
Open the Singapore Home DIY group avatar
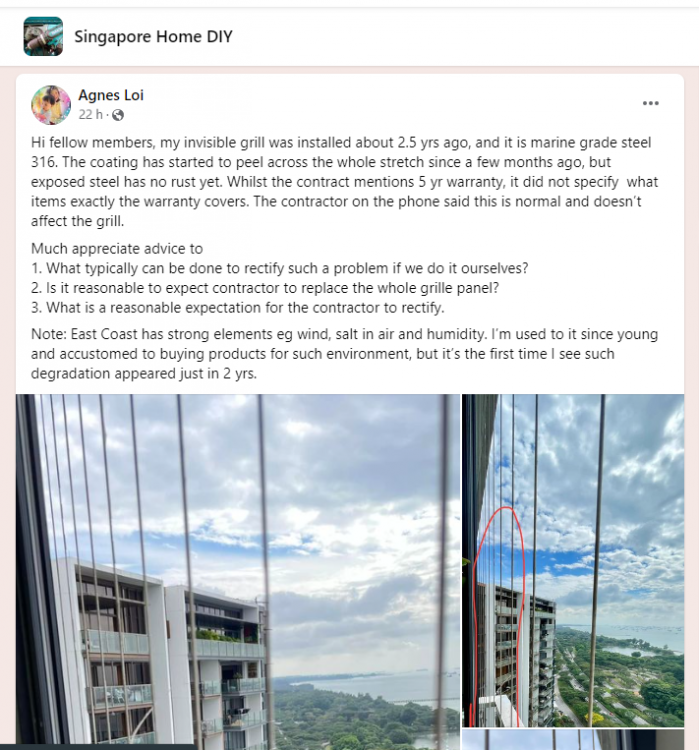[x=43, y=36]
